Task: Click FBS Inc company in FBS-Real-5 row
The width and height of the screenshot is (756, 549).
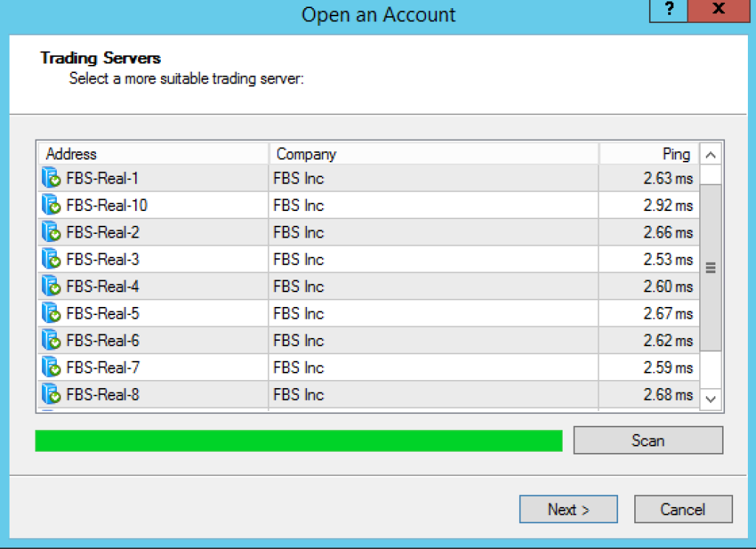Action: tap(298, 314)
